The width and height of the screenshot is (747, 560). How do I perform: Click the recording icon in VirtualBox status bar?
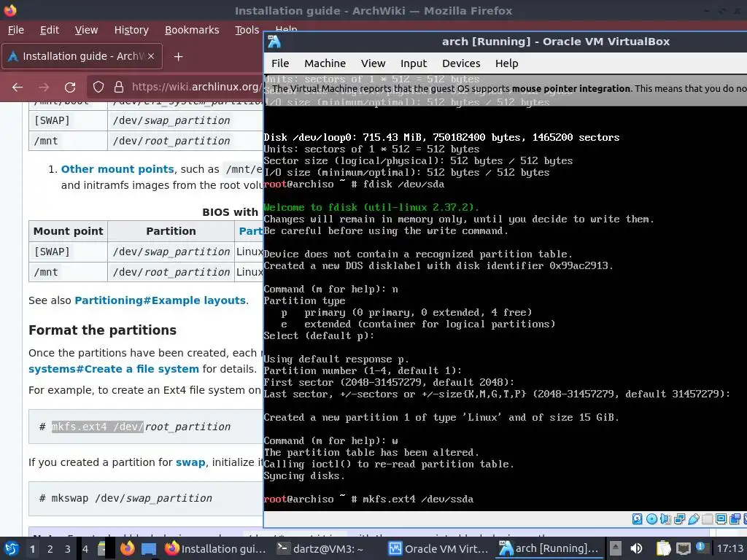(x=735, y=518)
